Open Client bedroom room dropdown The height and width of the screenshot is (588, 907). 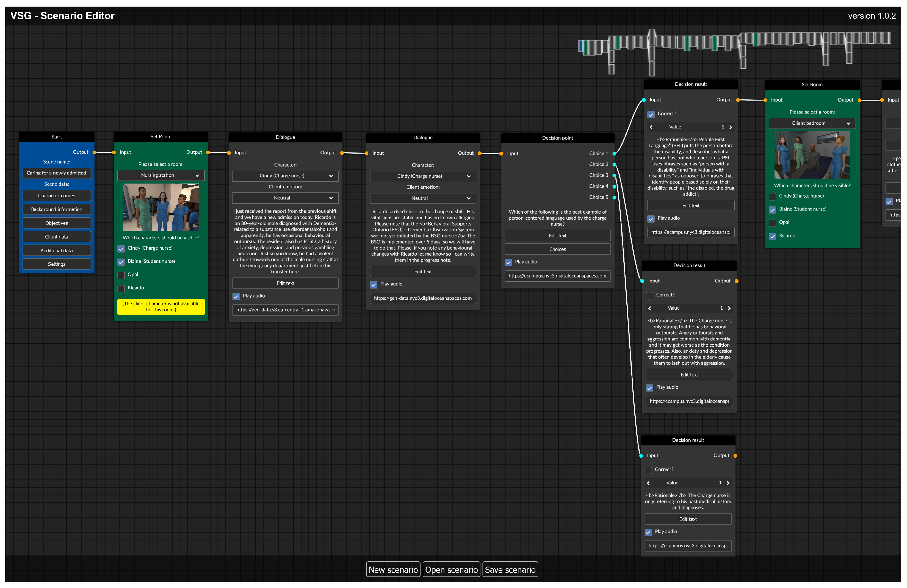click(x=812, y=123)
